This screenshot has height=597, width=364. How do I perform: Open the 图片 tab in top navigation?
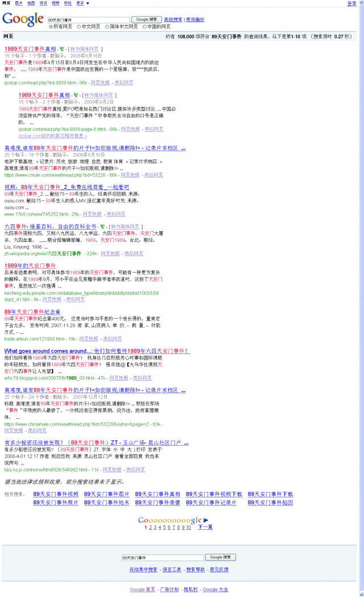[x=19, y=3]
